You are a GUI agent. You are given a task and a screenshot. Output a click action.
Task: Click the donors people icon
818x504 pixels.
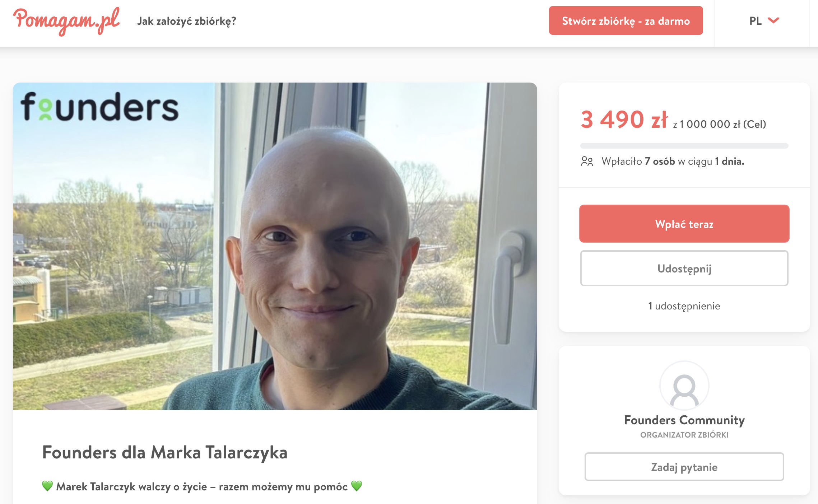[587, 162]
